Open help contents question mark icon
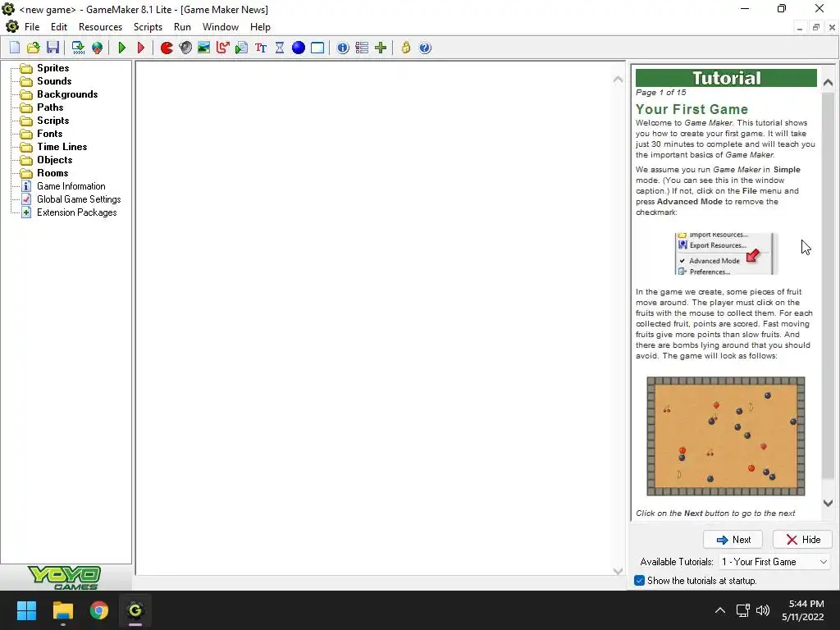This screenshot has height=630, width=840. pos(425,48)
